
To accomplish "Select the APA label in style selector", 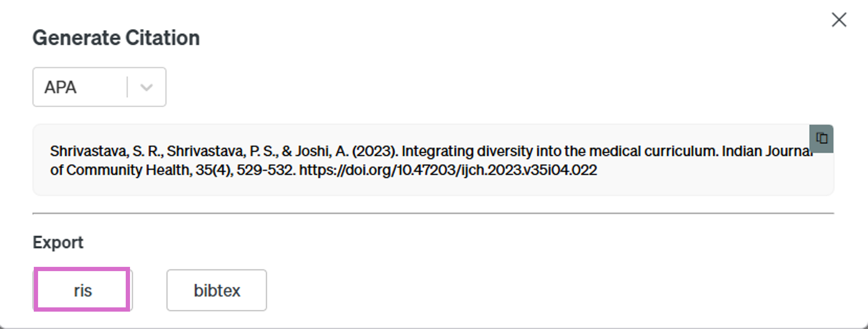I will (x=61, y=87).
